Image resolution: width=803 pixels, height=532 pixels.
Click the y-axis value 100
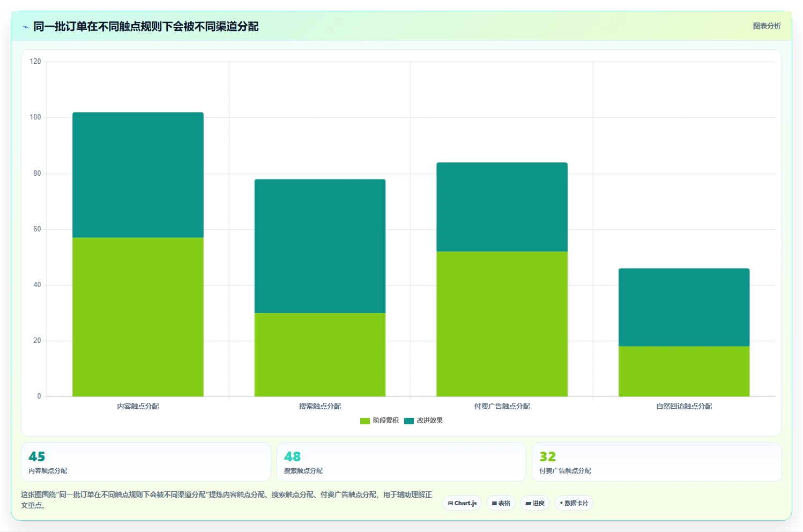pos(35,117)
